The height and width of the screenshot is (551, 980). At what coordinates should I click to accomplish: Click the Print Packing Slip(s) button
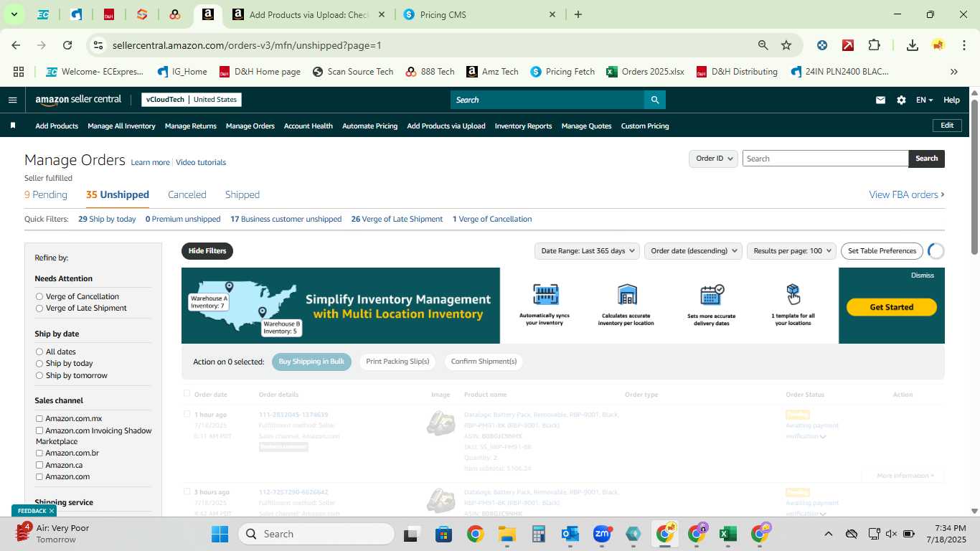click(x=397, y=362)
